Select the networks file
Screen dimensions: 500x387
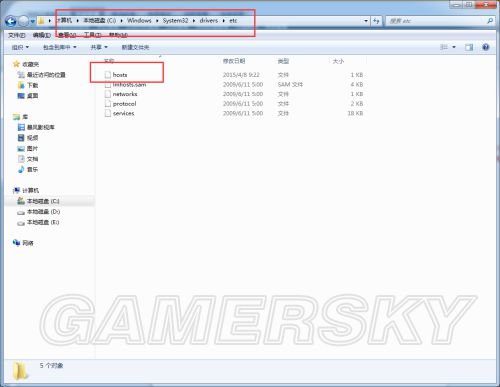click(x=125, y=94)
